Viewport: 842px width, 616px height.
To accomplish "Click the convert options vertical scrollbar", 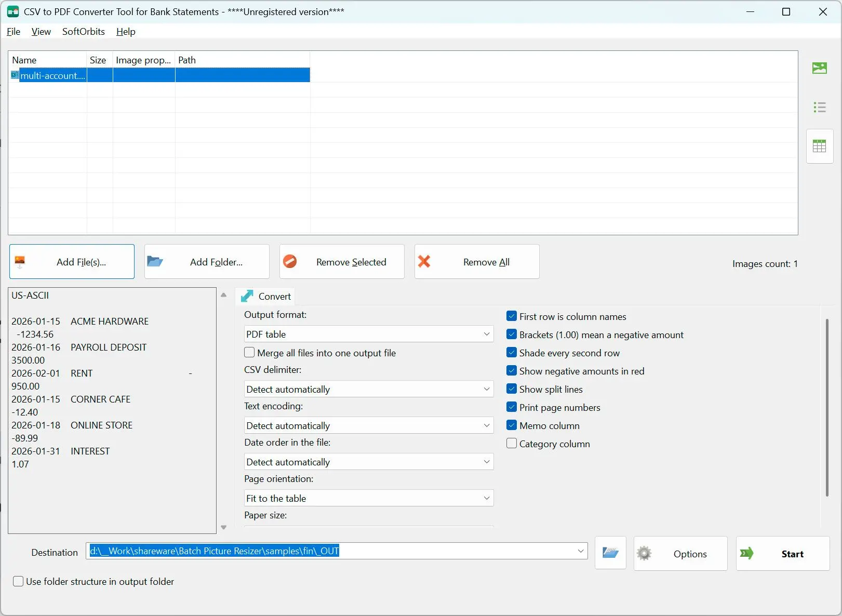I will tap(827, 408).
